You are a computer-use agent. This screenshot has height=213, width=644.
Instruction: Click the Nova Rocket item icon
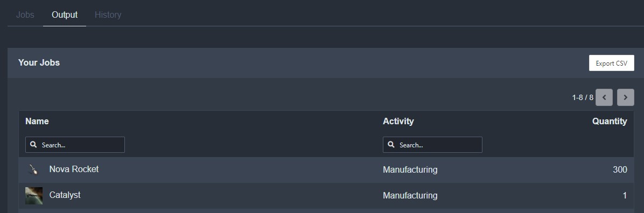point(34,169)
